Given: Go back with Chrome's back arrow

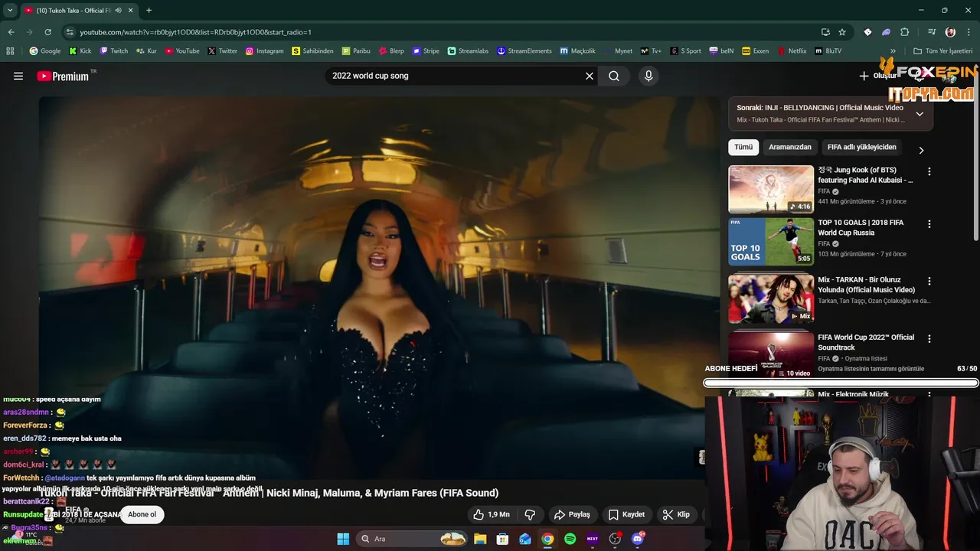Looking at the screenshot, I should [x=11, y=32].
